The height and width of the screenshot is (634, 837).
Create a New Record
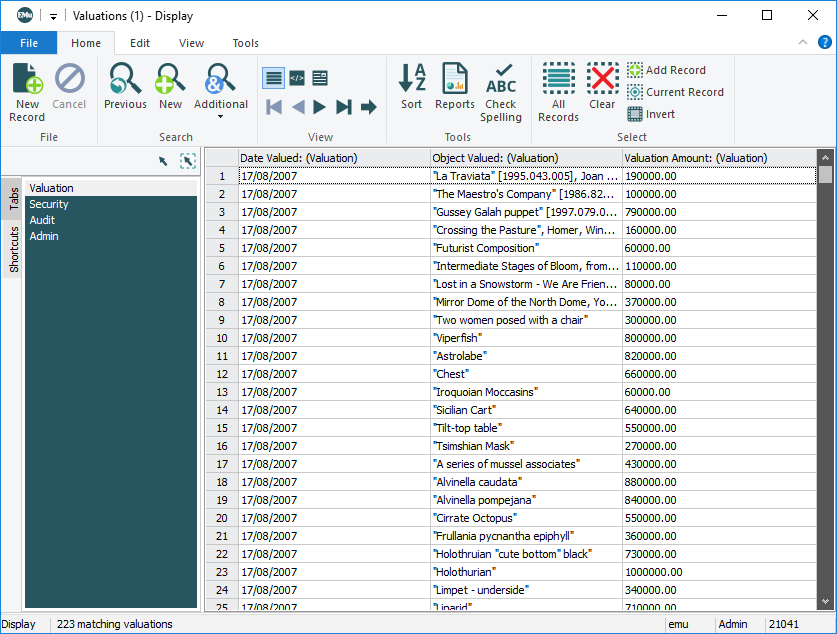pos(27,90)
